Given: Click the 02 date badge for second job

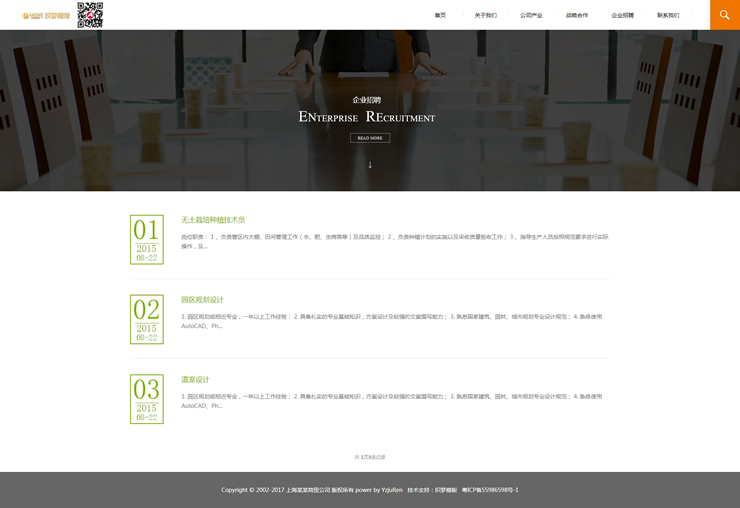Looking at the screenshot, I should point(147,319).
